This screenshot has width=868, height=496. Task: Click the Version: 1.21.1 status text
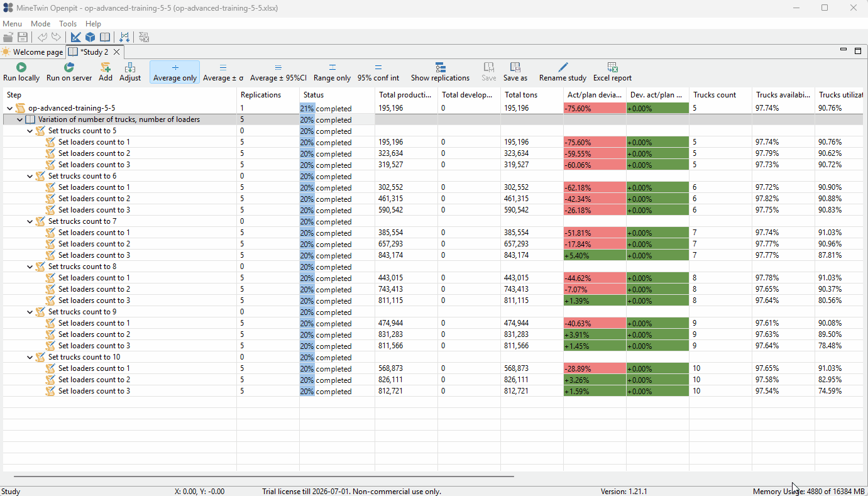pyautogui.click(x=624, y=492)
